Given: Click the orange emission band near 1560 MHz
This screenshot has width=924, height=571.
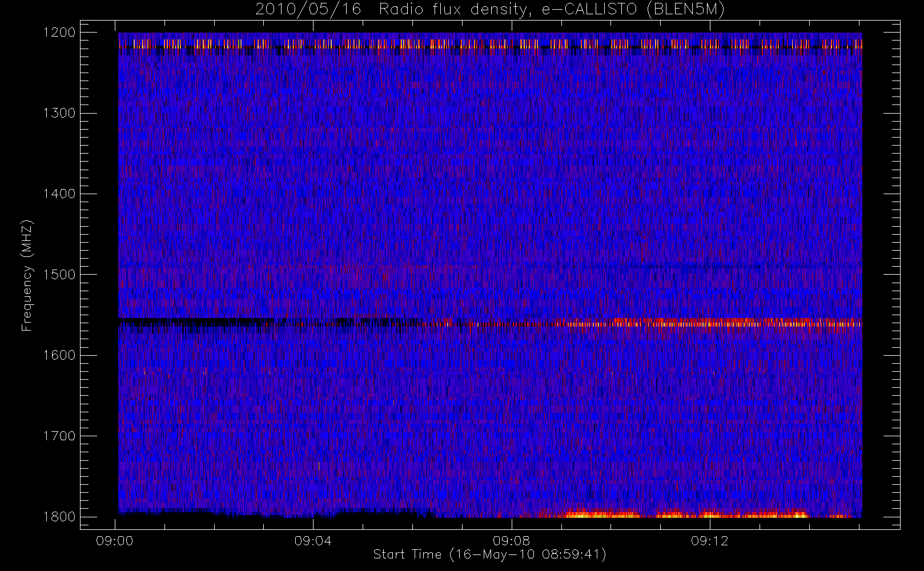Looking at the screenshot, I should (x=708, y=323).
